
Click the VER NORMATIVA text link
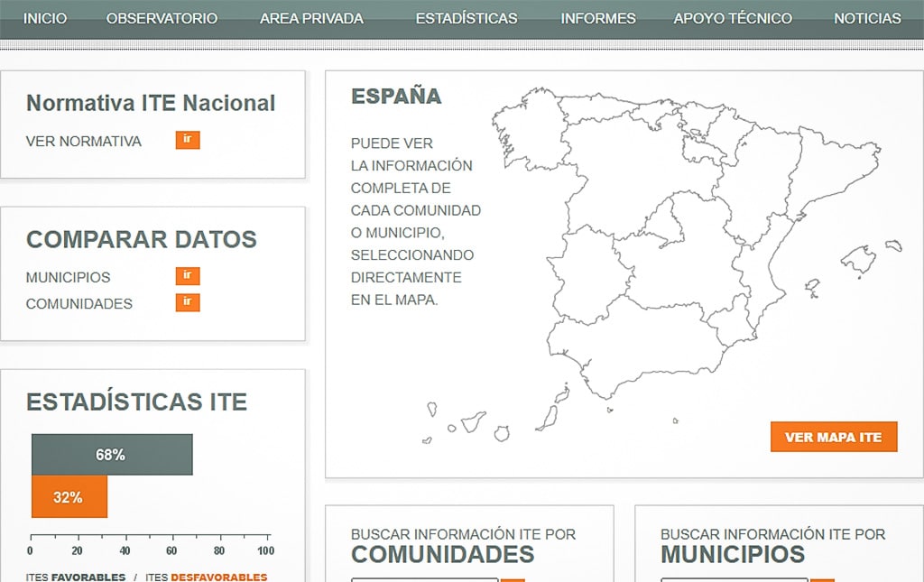[x=84, y=141]
